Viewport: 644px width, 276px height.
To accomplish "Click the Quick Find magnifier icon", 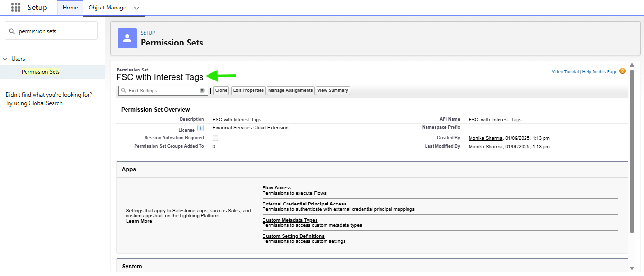I will click(x=12, y=31).
